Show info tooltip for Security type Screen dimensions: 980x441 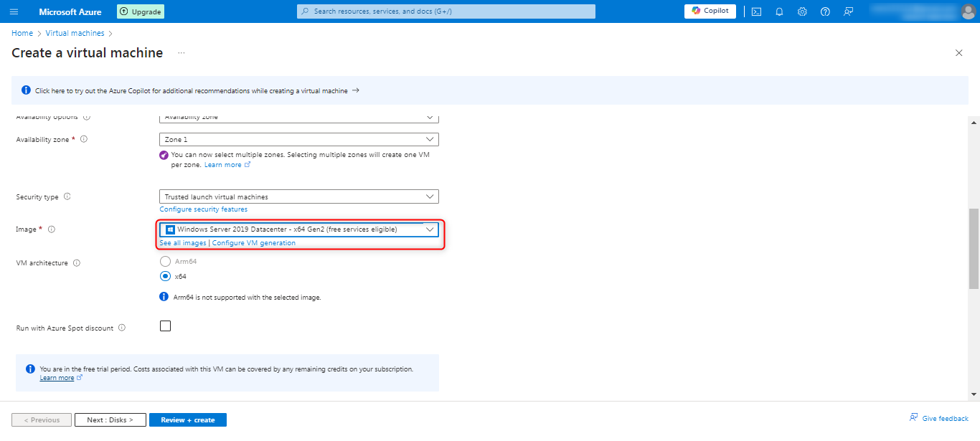67,196
